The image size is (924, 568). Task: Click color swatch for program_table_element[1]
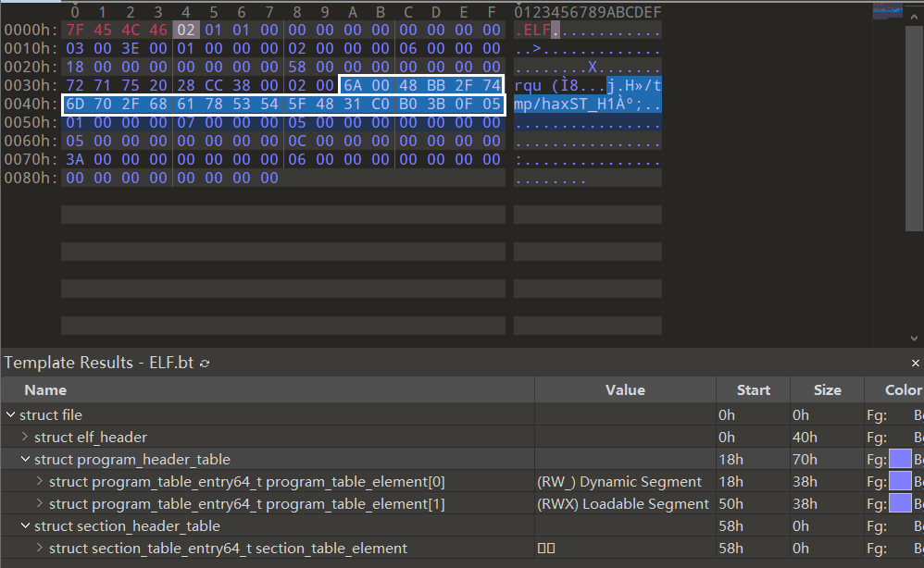(x=899, y=504)
